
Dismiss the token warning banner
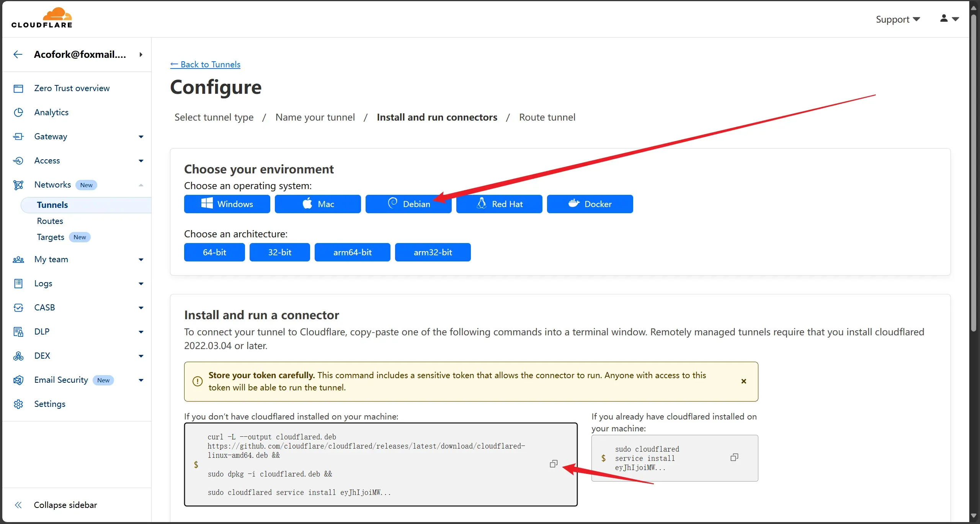(x=743, y=381)
